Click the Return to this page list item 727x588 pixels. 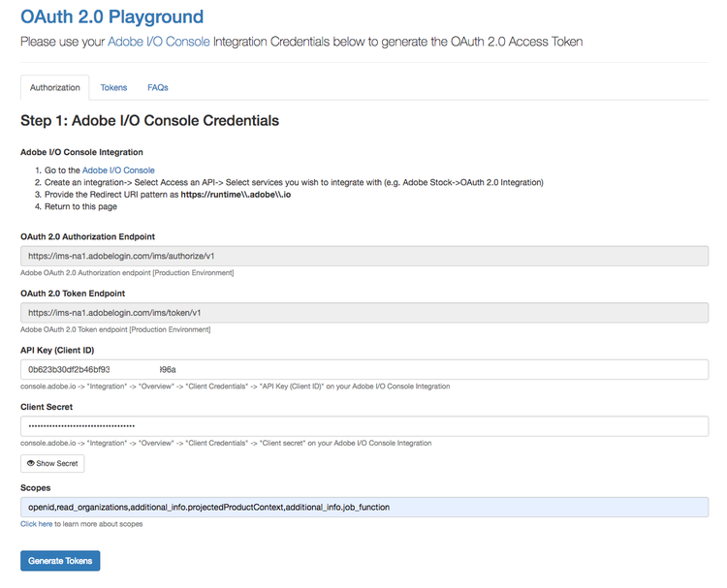coord(80,206)
